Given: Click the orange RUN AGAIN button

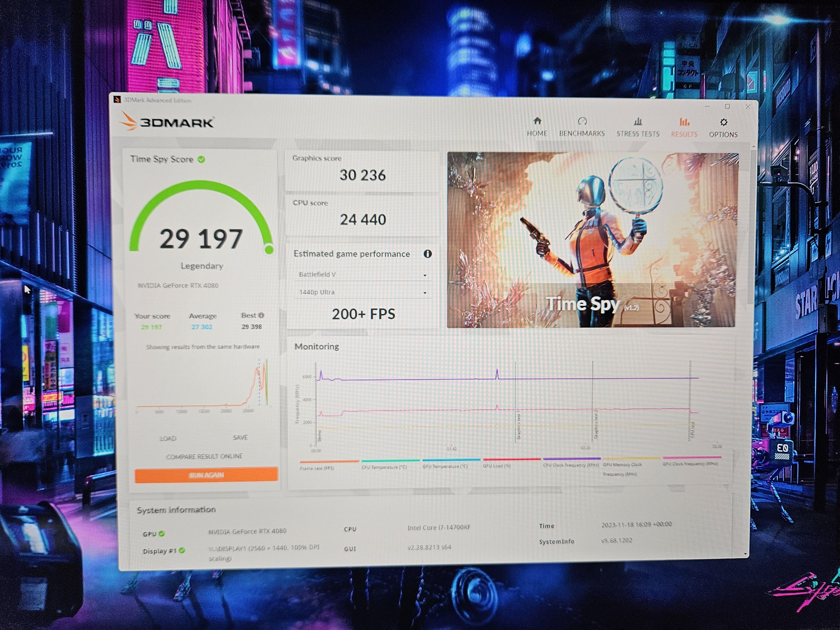Looking at the screenshot, I should [x=206, y=475].
